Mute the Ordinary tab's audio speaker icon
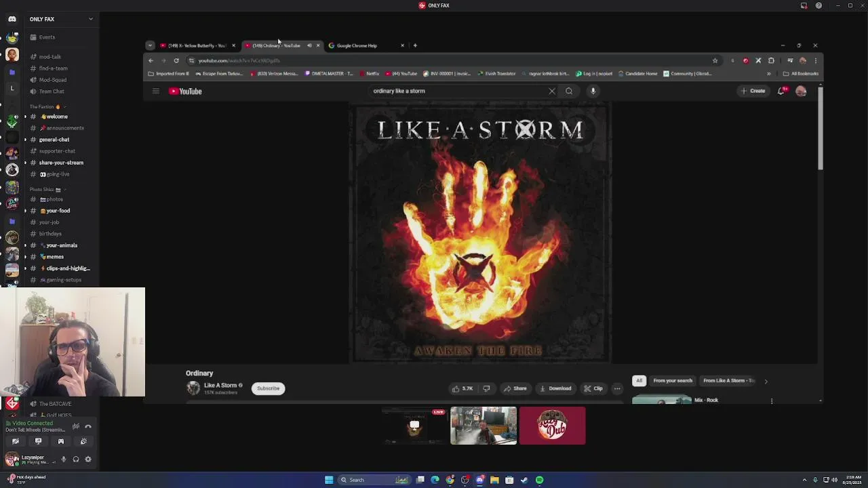 pyautogui.click(x=309, y=45)
